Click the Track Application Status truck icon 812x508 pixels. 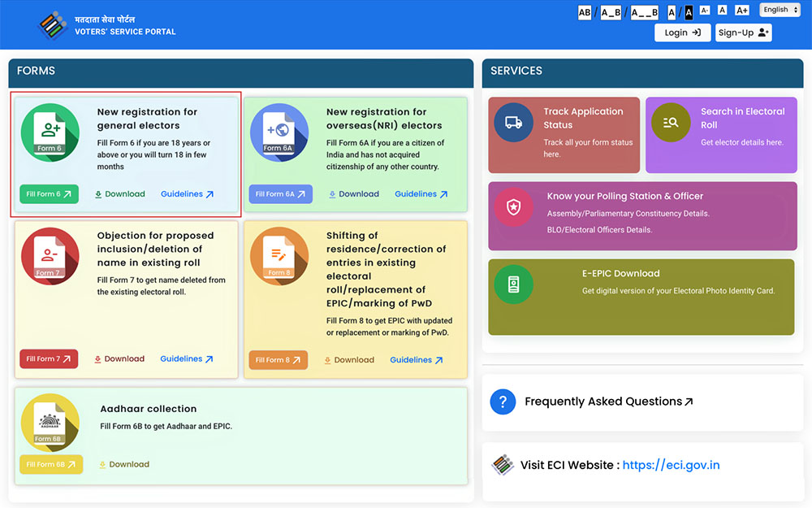click(513, 123)
